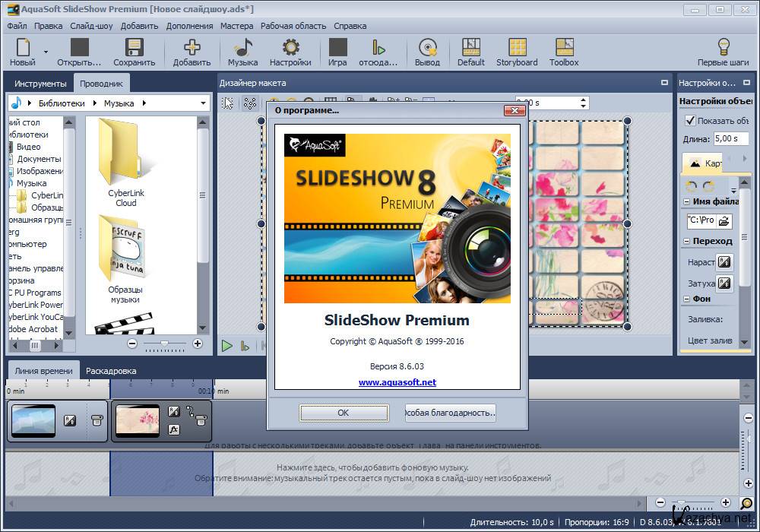Screen dimensions: 760x532
Task: Open Первые шаги lightbulb icon
Action: (x=723, y=48)
